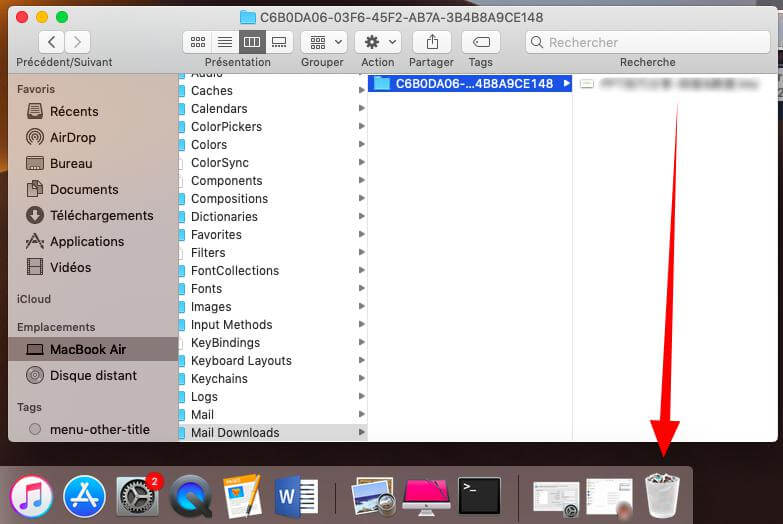
Task: Select Disque distant location
Action: (93, 375)
